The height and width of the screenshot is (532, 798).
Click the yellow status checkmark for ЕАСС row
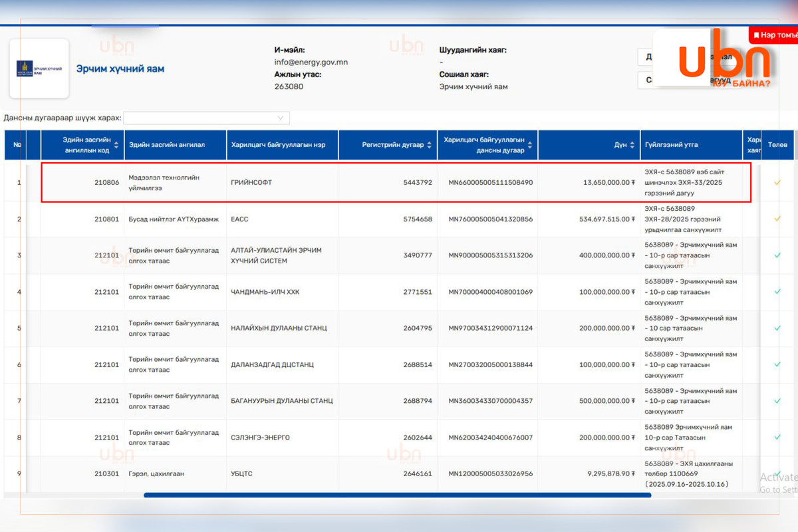pyautogui.click(x=777, y=219)
